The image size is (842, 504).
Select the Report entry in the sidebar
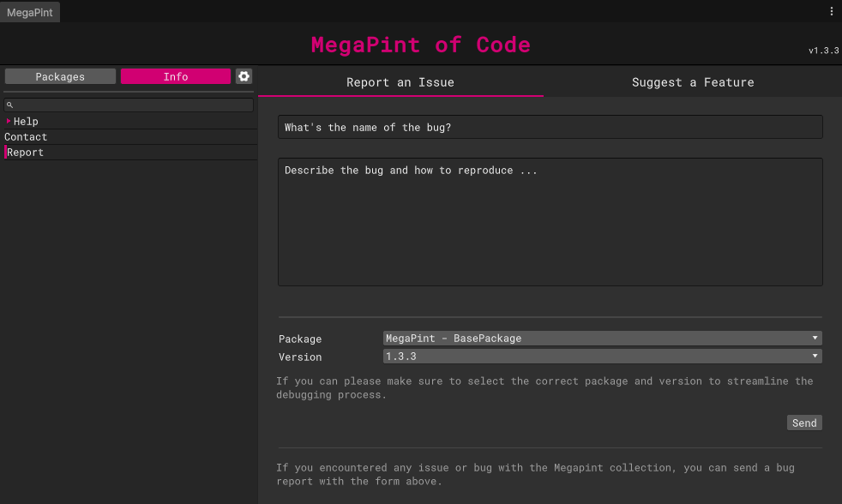(26, 153)
